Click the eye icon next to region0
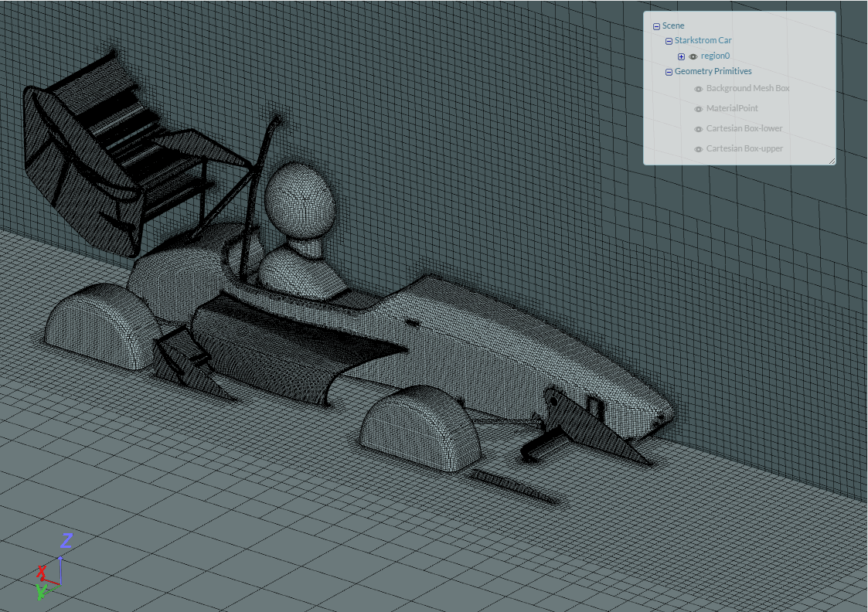Screen dimensions: 868x612 point(693,56)
